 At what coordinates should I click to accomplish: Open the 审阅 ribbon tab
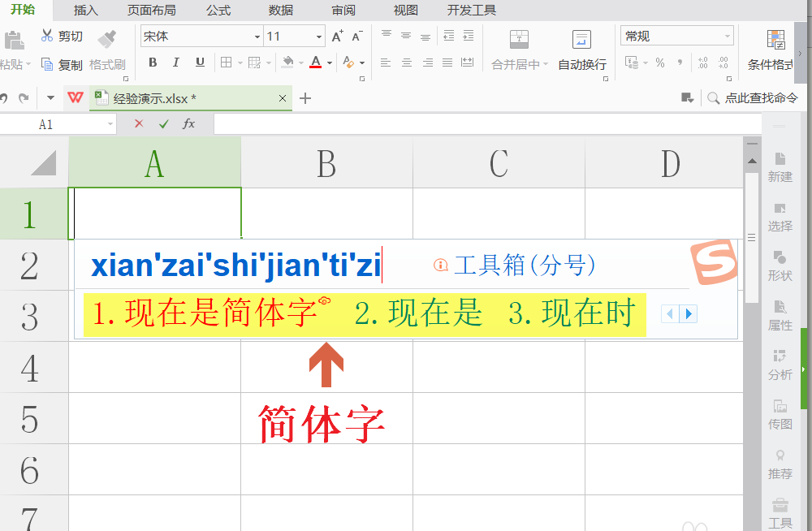coord(343,11)
